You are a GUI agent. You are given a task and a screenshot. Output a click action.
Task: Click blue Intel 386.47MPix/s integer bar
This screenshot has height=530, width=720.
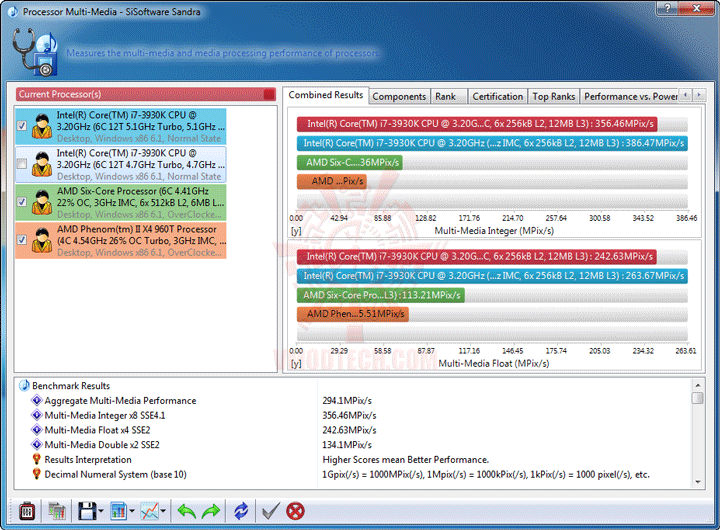point(492,143)
